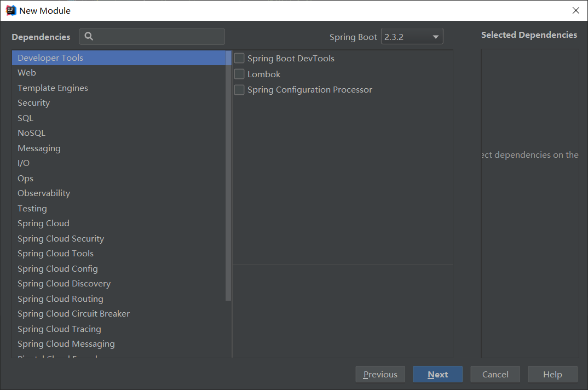Select Spring Cloud Circuit Breaker category
Image resolution: width=588 pixels, height=390 pixels.
[x=119, y=314]
